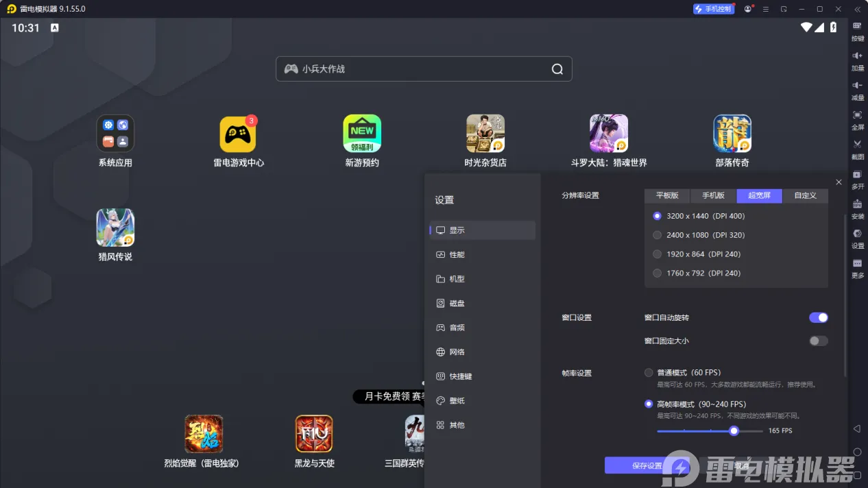Viewport: 868px width, 488px height.
Task: Switch to 自定义 resolution tab
Action: pyautogui.click(x=805, y=195)
